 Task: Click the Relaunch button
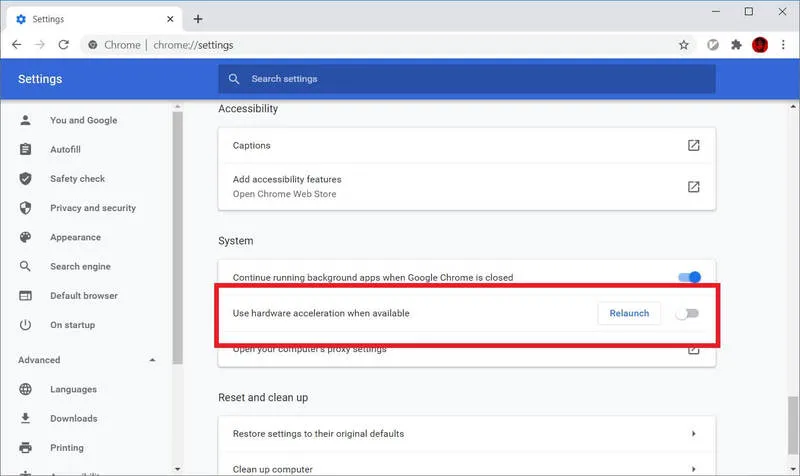point(629,313)
